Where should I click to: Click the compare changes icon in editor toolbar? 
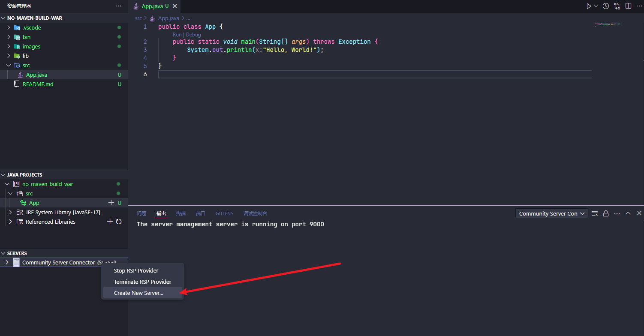click(617, 6)
